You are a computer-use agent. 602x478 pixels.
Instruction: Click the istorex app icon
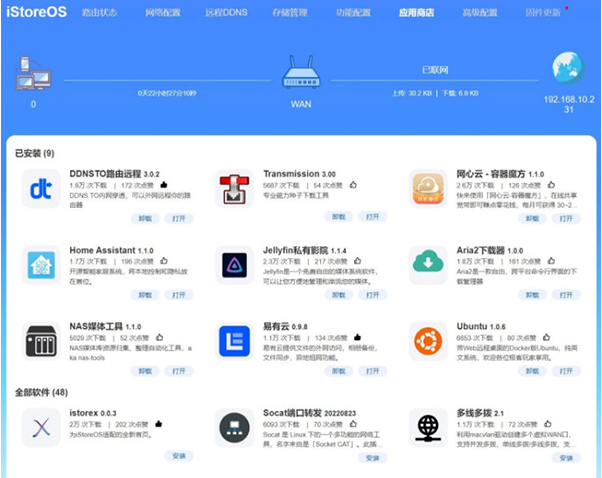click(x=41, y=427)
